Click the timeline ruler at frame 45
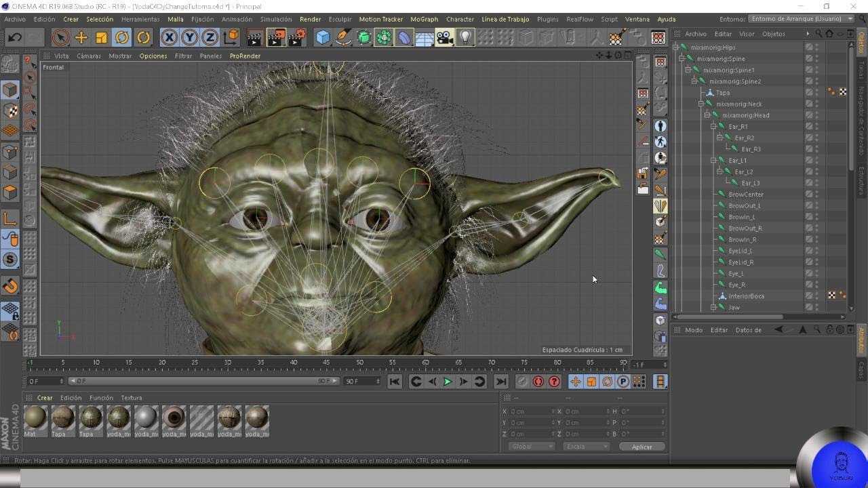The height and width of the screenshot is (488, 868). [x=327, y=364]
